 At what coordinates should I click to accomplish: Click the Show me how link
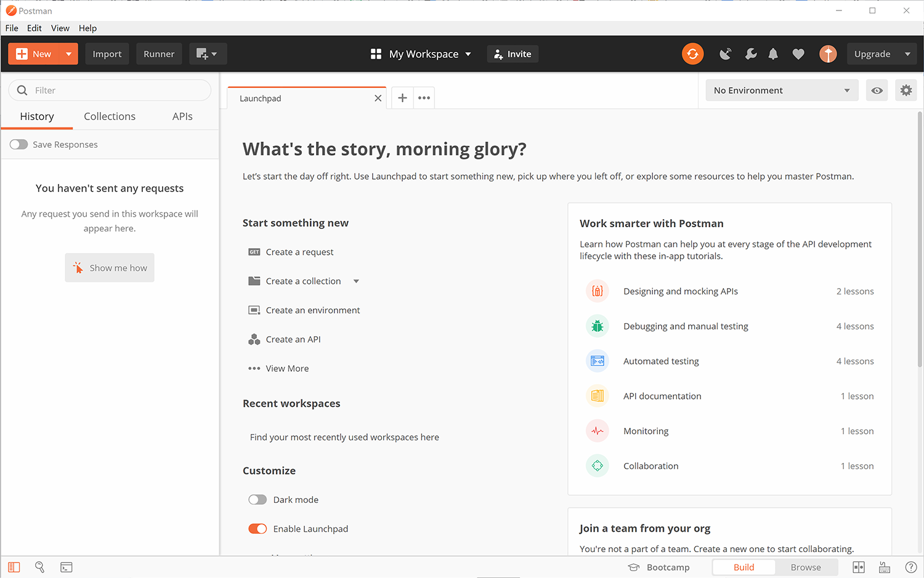point(109,267)
